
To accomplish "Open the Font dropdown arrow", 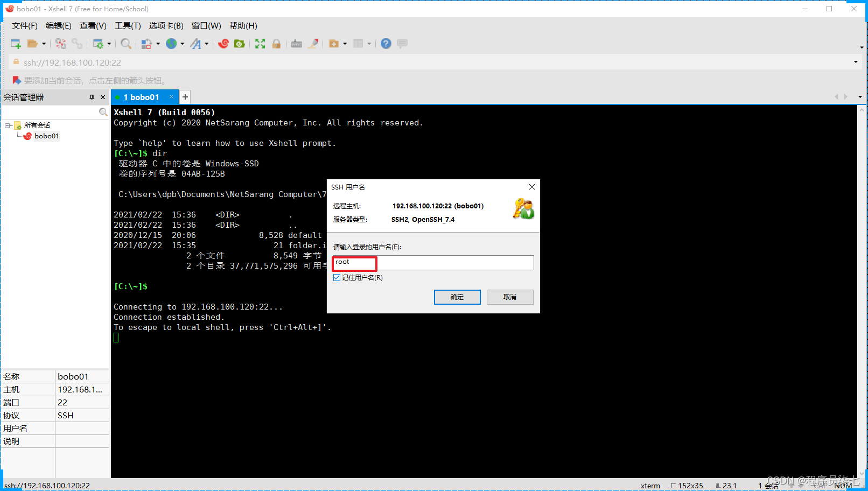I will [x=206, y=44].
